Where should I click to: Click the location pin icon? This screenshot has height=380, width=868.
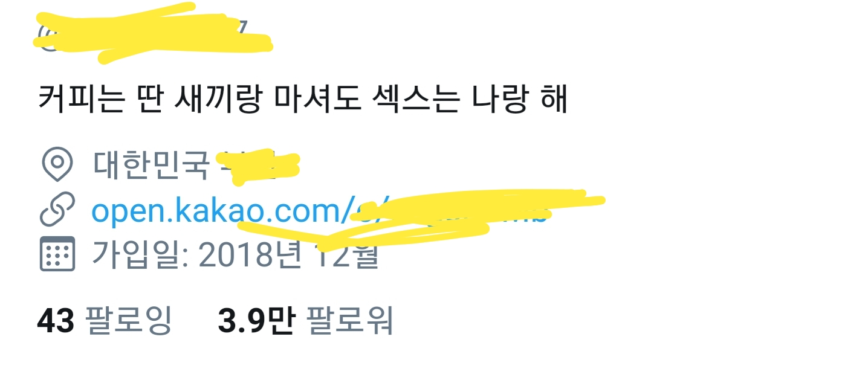click(57, 164)
